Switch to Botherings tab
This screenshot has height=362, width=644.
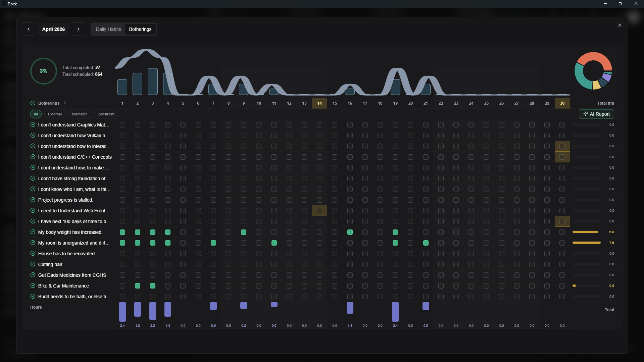tap(140, 29)
